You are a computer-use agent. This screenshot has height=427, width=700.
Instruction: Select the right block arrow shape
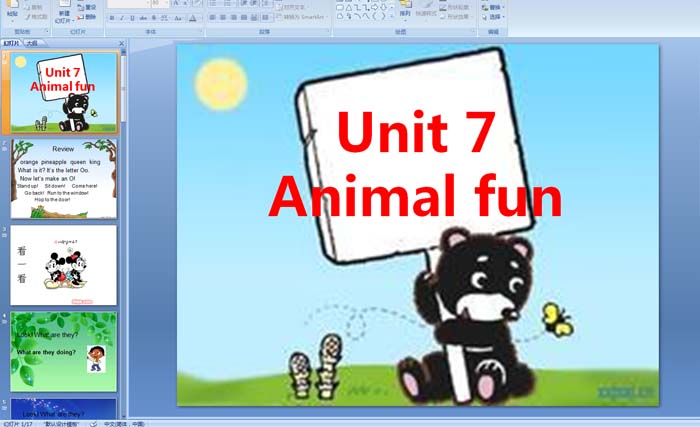click(375, 8)
